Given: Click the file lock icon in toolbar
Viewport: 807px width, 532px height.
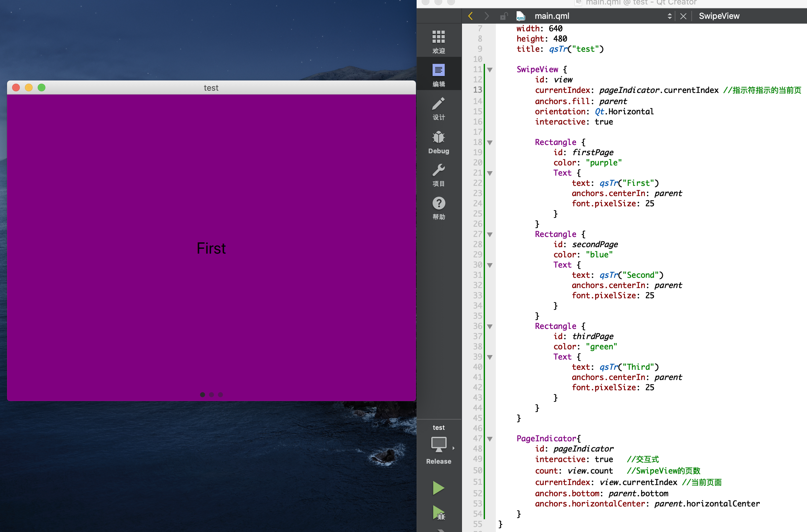Looking at the screenshot, I should tap(503, 16).
